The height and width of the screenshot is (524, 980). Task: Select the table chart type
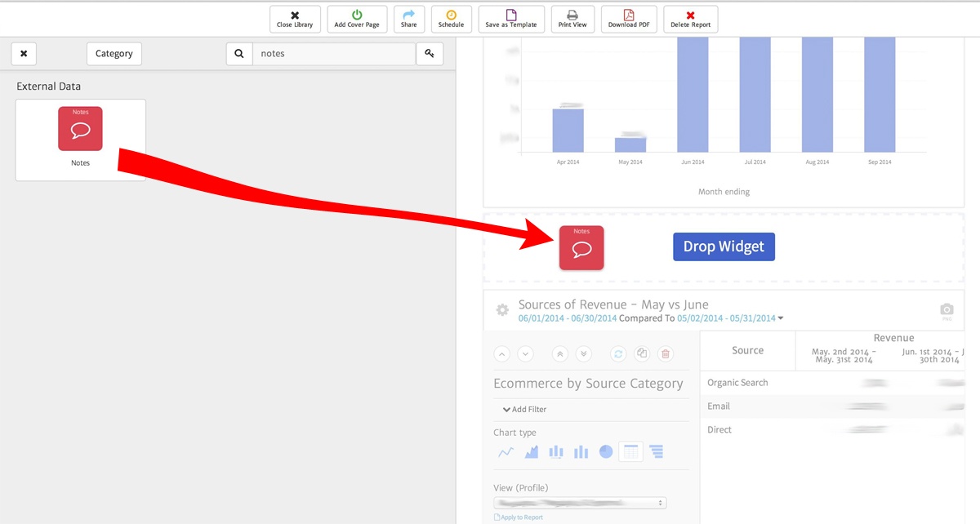630,451
